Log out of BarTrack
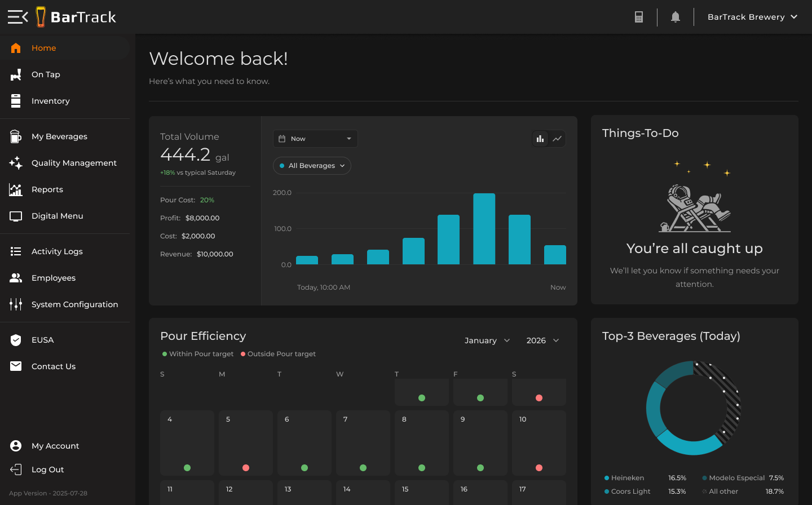 pyautogui.click(x=48, y=469)
